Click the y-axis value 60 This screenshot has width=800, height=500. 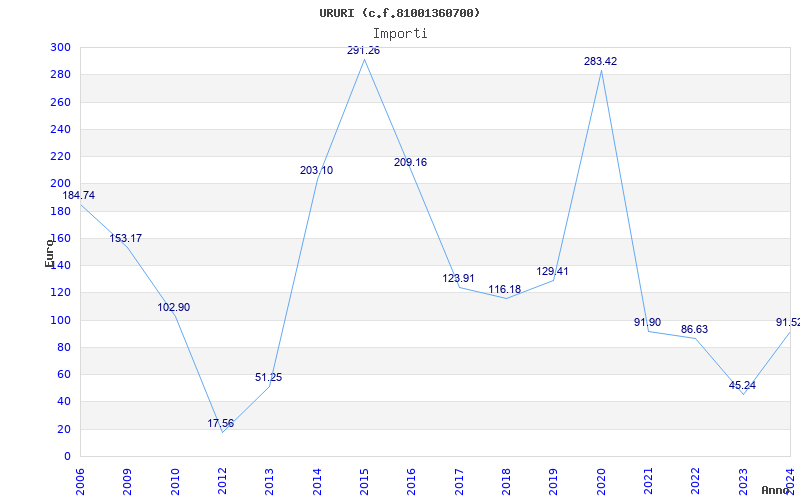pyautogui.click(x=63, y=374)
